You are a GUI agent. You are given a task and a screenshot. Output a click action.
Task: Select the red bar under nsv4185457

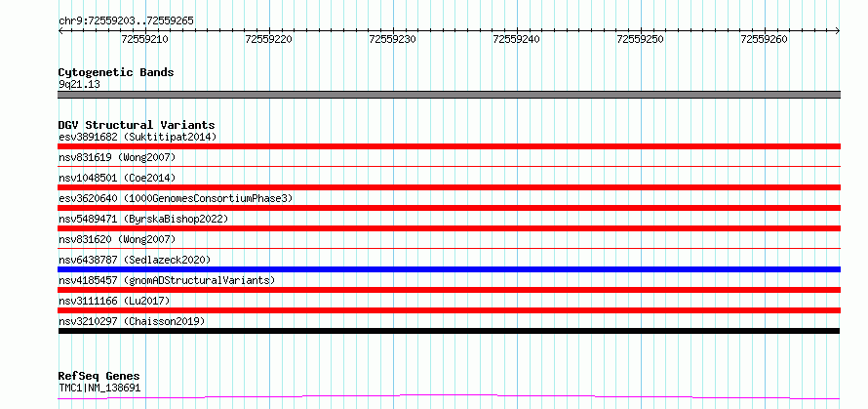pyautogui.click(x=449, y=290)
